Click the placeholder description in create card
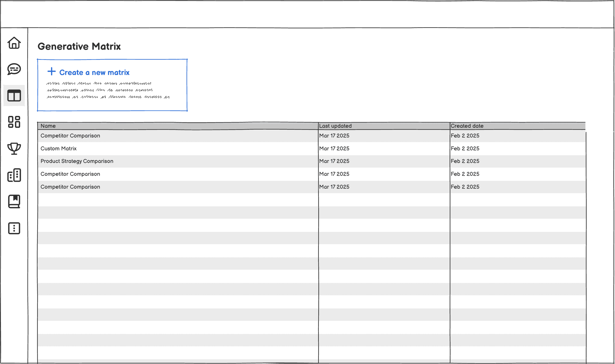 point(108,90)
